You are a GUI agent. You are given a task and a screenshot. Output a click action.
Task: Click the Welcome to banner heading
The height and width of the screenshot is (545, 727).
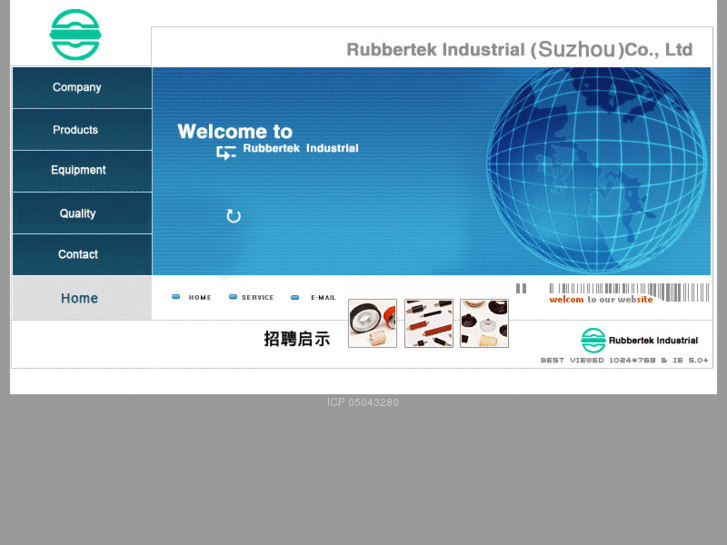(235, 132)
